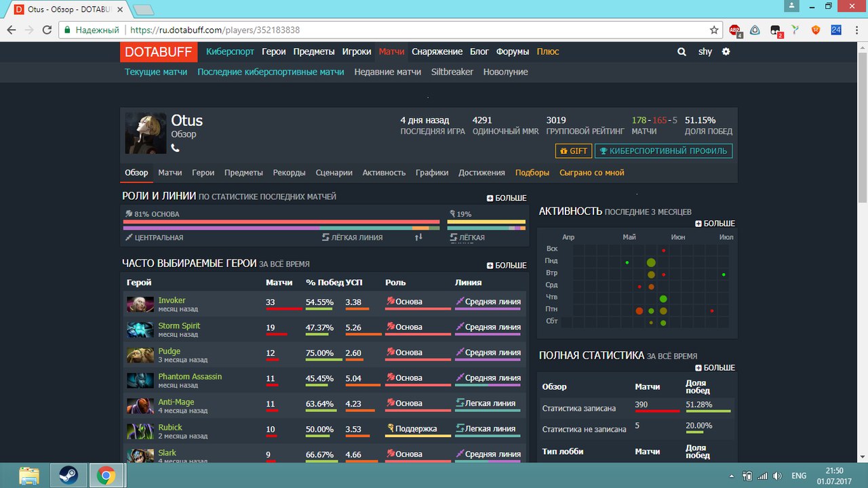This screenshot has width=868, height=488.
Task: Open the Текущие матчи link
Action: click(x=156, y=72)
